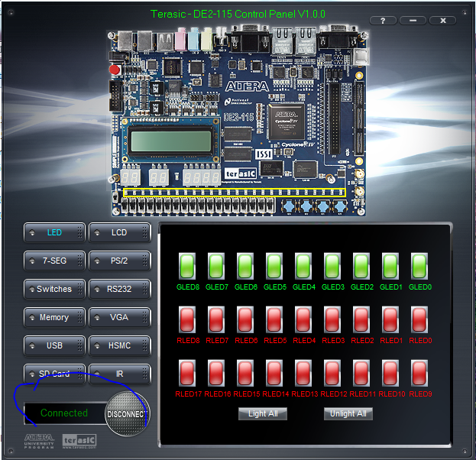Click the Altera University Program logo

[x=39, y=442]
